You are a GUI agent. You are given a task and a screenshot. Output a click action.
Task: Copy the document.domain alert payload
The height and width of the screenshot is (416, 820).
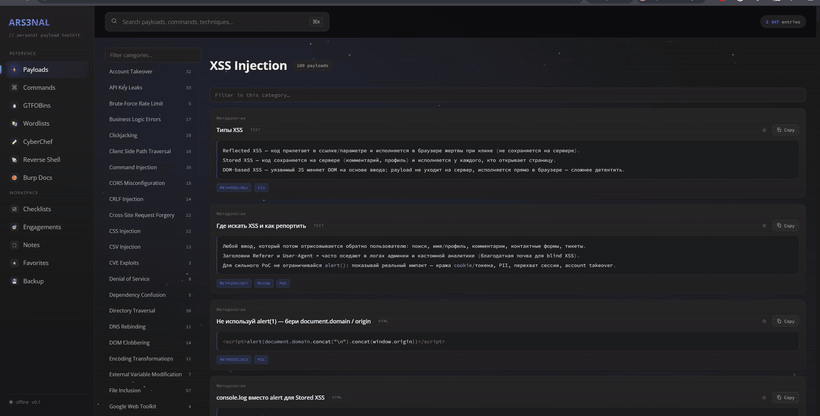tap(785, 321)
